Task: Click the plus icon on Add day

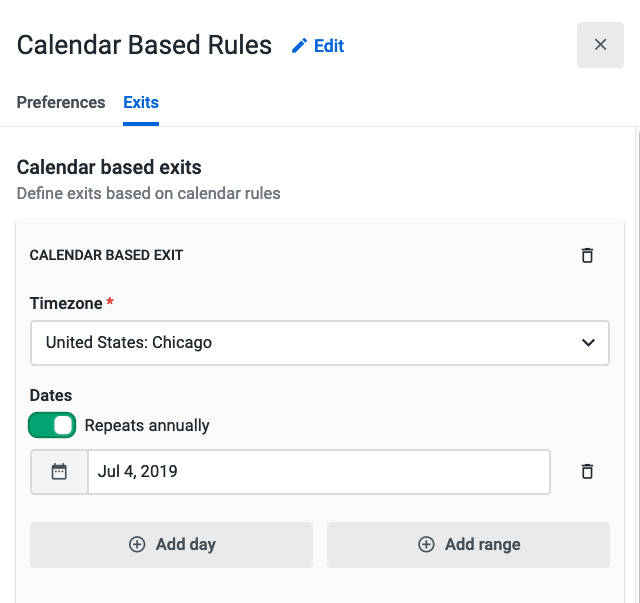Action: (137, 545)
